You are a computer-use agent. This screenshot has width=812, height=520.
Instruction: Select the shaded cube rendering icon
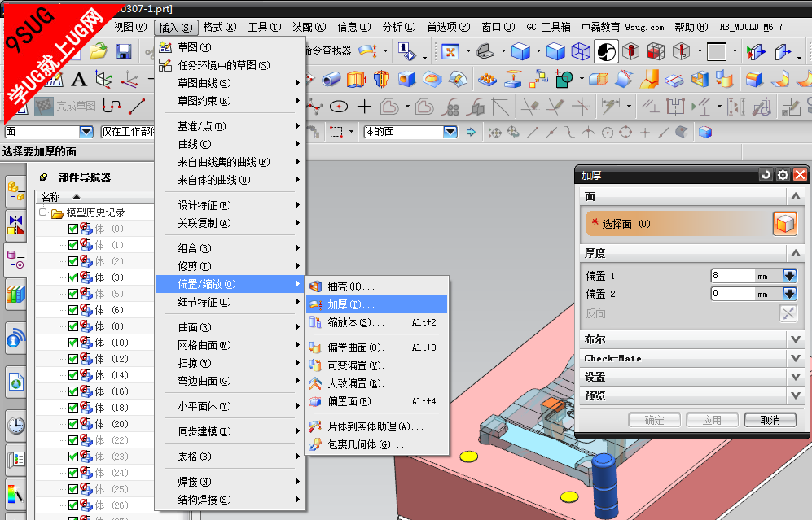click(520, 51)
